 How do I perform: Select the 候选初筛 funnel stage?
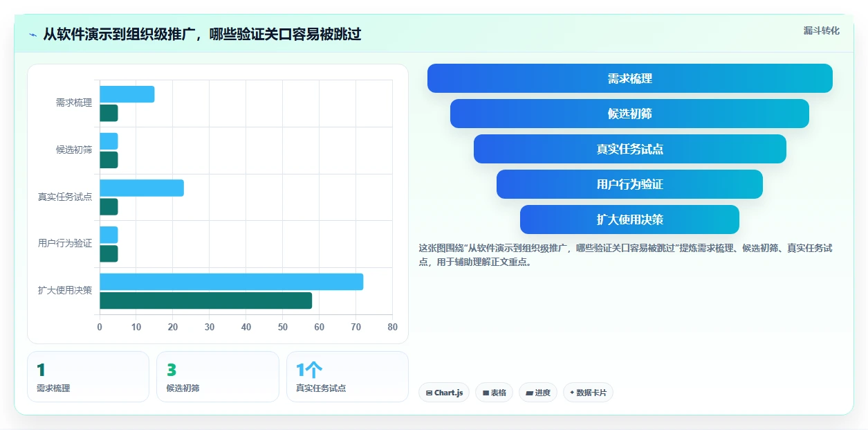tap(630, 114)
